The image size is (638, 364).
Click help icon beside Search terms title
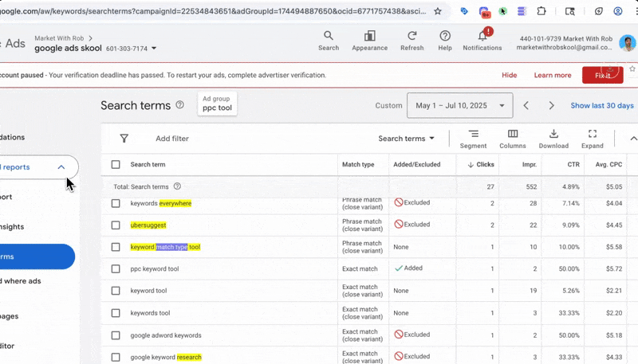click(179, 105)
